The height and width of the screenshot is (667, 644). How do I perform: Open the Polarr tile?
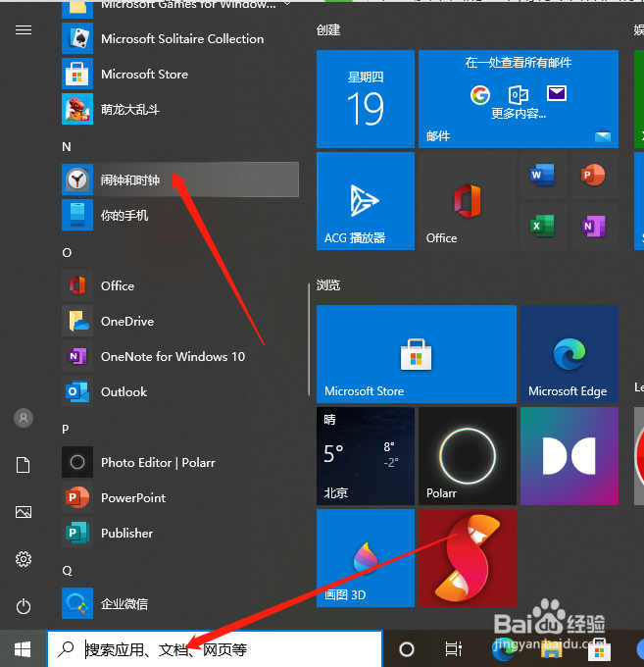468,456
